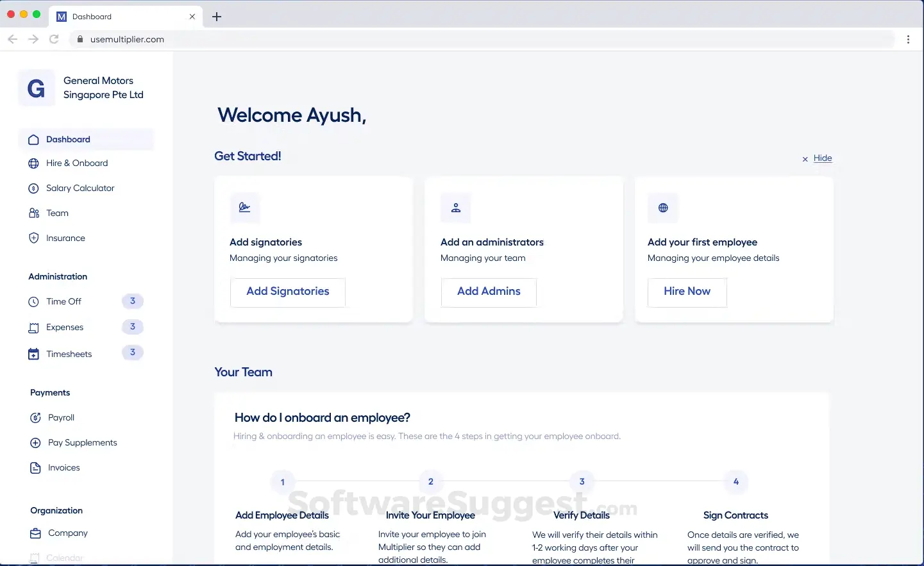
Task: Click the Invoices document icon
Action: 35,468
